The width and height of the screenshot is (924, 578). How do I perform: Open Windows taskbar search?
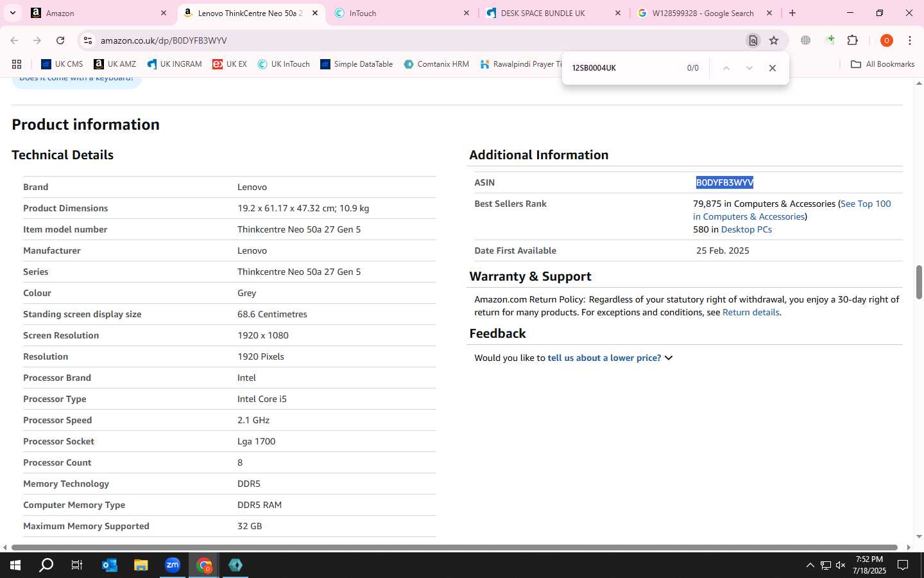coord(46,565)
